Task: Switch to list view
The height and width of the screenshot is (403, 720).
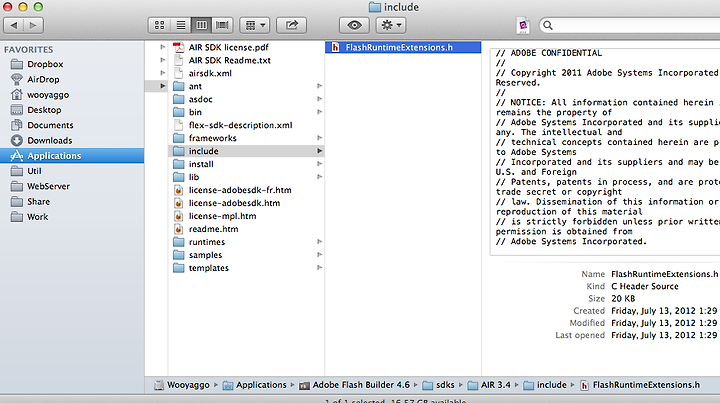Action: click(x=181, y=25)
